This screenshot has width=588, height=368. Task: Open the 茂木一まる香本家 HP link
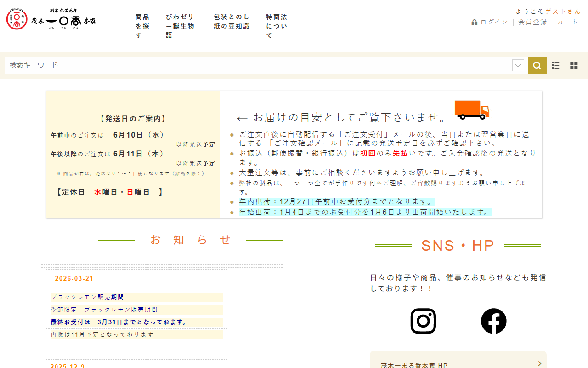[x=414, y=366]
